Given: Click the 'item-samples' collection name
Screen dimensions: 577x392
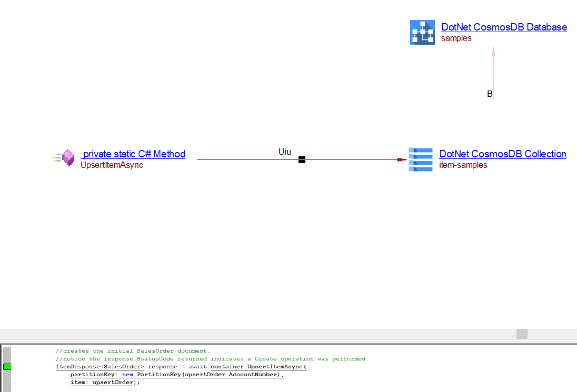Looking at the screenshot, I should click(x=463, y=165).
